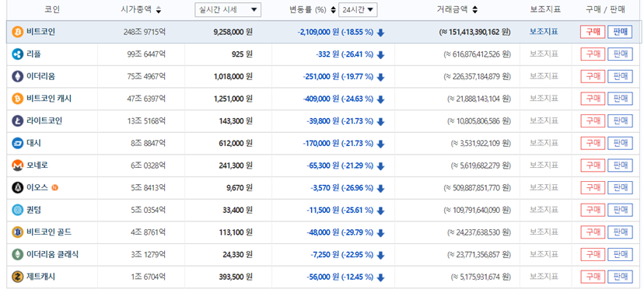Click the price 33,400 원
This screenshot has height=293, width=644.
(x=237, y=210)
